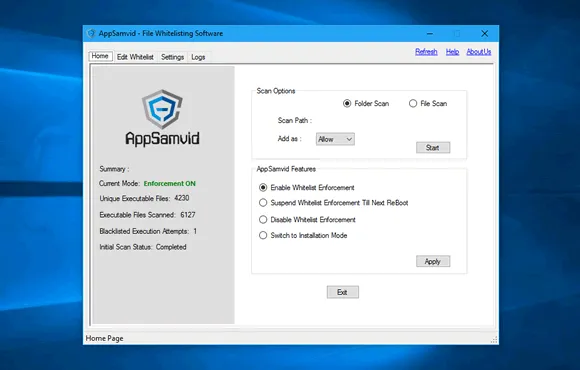
Task: Open the Logs tab
Action: point(198,57)
